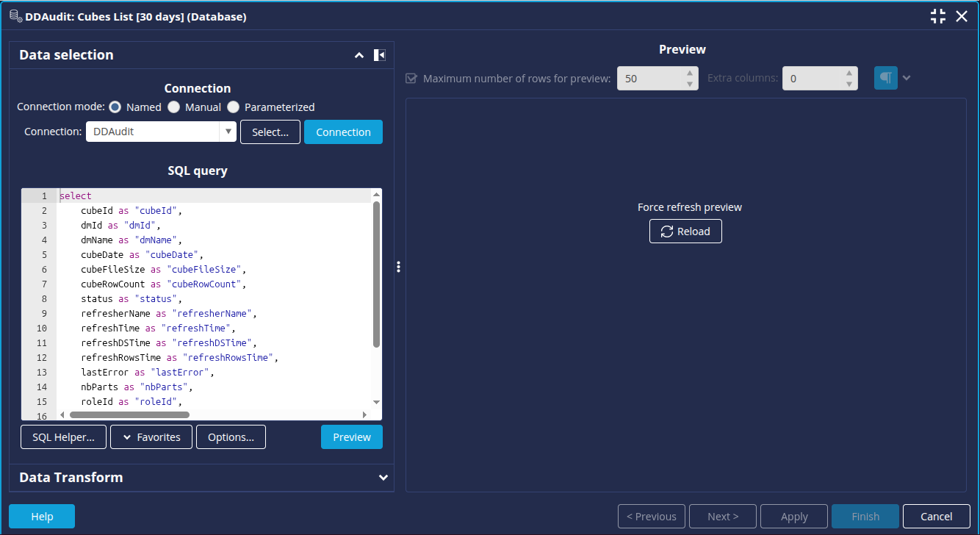Viewport: 980px width, 535px height.
Task: Open the Favorites dropdown menu
Action: tap(151, 437)
